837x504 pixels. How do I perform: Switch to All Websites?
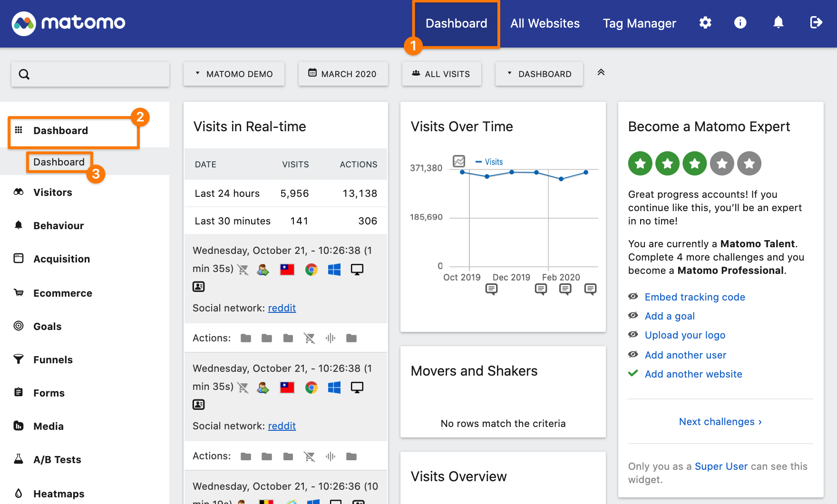[x=545, y=23]
